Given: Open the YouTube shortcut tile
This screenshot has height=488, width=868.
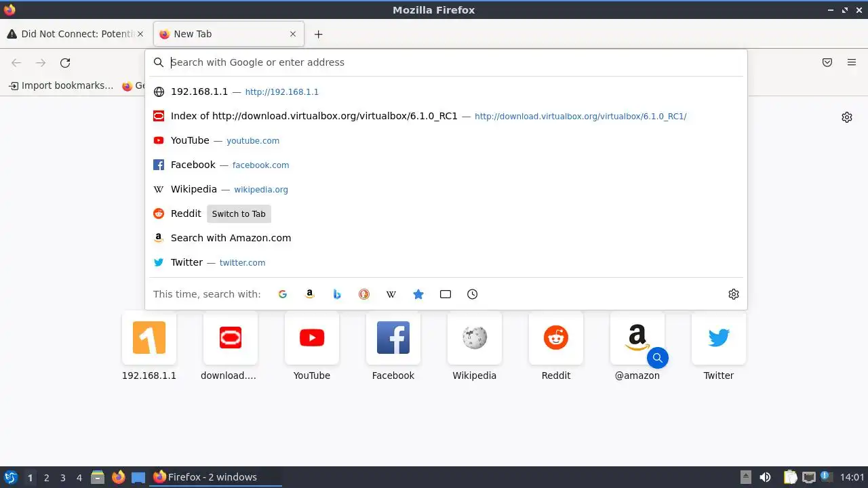Looking at the screenshot, I should (312, 338).
